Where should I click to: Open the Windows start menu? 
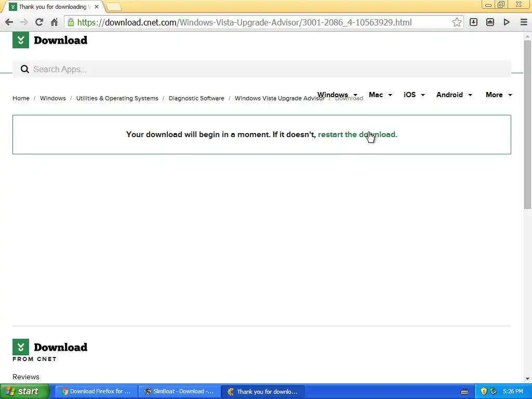coord(25,392)
